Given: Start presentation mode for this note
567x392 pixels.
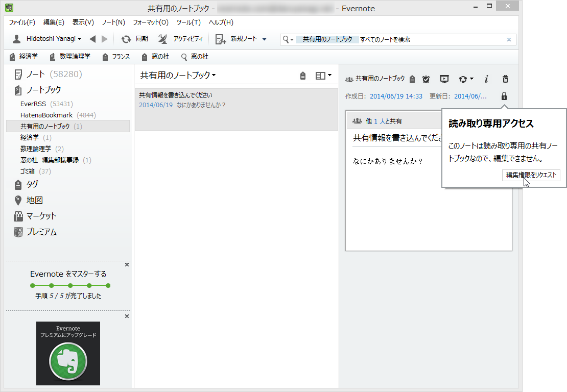Looking at the screenshot, I should 444,79.
